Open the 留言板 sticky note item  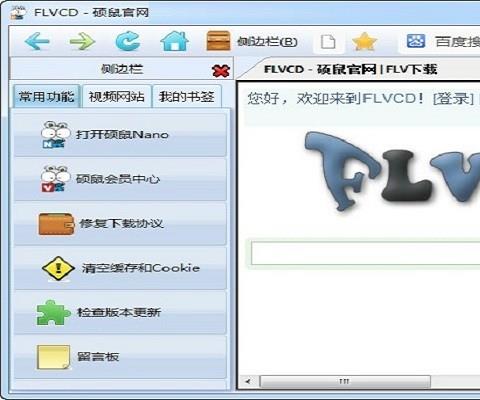[120, 357]
